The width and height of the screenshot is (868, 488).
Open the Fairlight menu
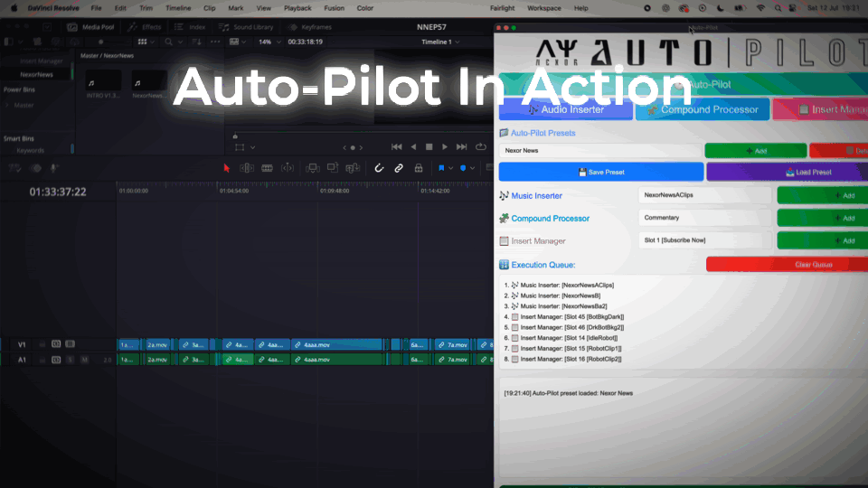coord(502,8)
